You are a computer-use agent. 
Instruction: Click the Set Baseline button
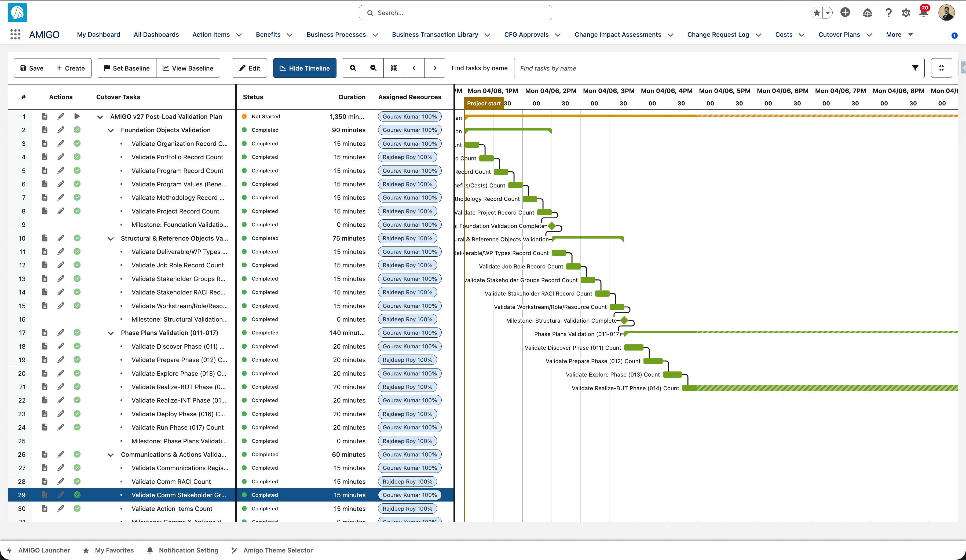[x=127, y=68]
